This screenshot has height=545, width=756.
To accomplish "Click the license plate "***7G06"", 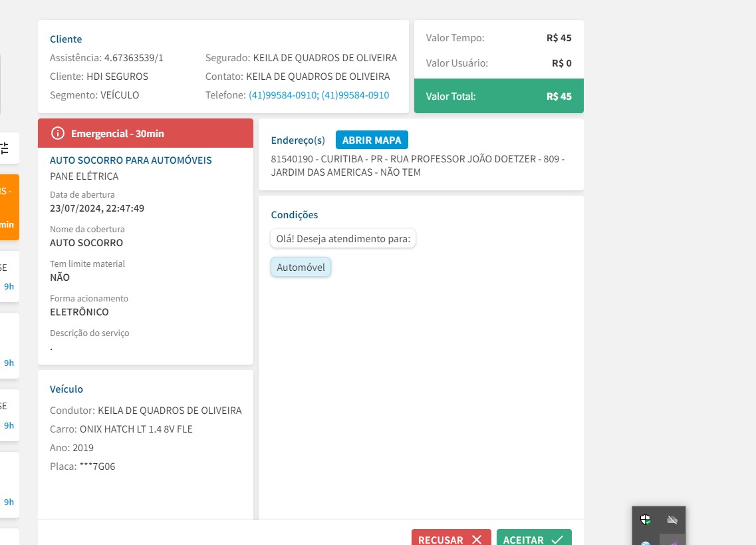I will pyautogui.click(x=97, y=466).
